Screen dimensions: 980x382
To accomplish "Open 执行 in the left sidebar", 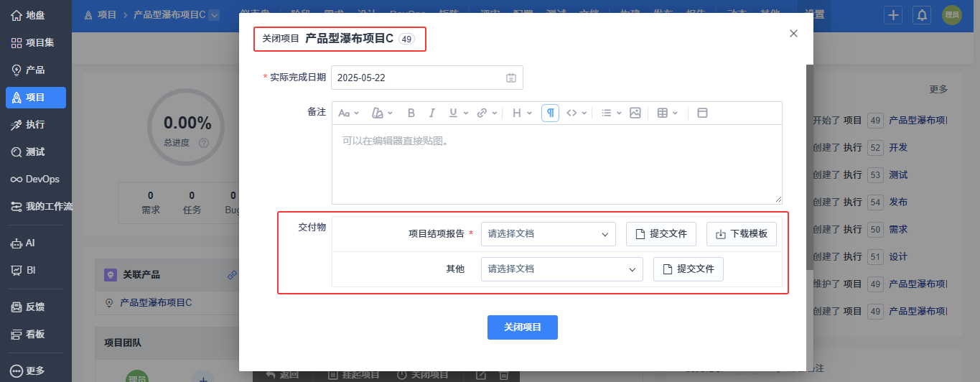I will click(36, 125).
